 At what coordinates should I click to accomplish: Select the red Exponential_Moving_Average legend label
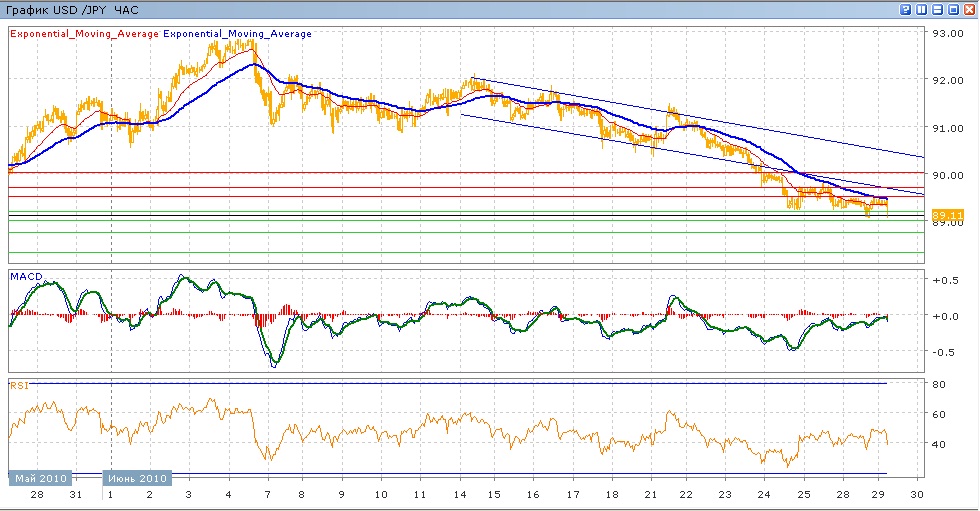click(84, 33)
